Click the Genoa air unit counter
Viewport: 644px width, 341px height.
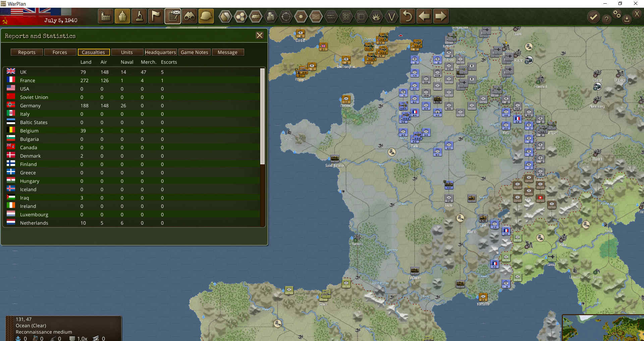point(552,258)
